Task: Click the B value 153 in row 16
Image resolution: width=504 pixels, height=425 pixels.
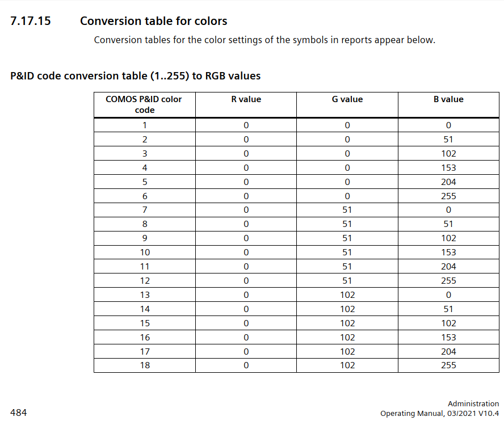Action: tap(448, 338)
